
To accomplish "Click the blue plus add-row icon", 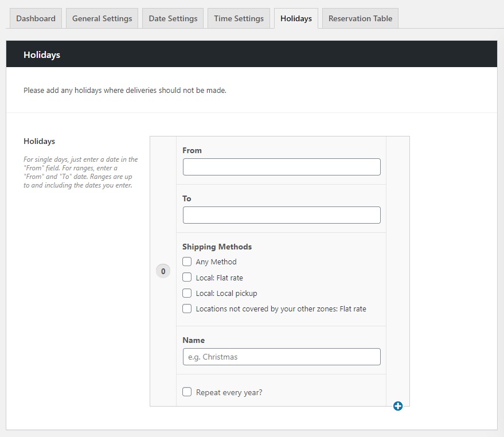I will [x=398, y=406].
